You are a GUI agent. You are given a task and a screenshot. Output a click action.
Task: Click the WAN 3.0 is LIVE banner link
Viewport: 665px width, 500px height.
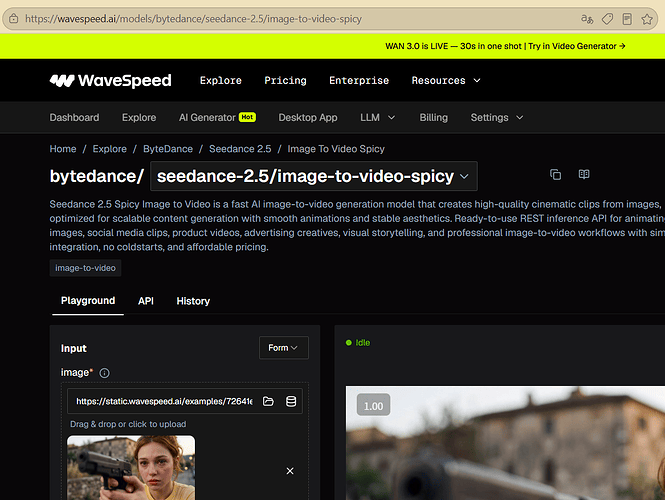pos(505,46)
